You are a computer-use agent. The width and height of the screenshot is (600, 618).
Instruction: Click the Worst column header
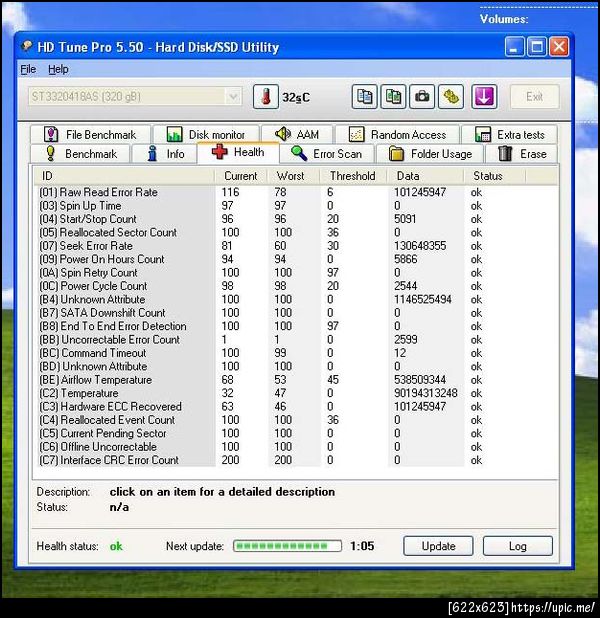click(x=294, y=176)
